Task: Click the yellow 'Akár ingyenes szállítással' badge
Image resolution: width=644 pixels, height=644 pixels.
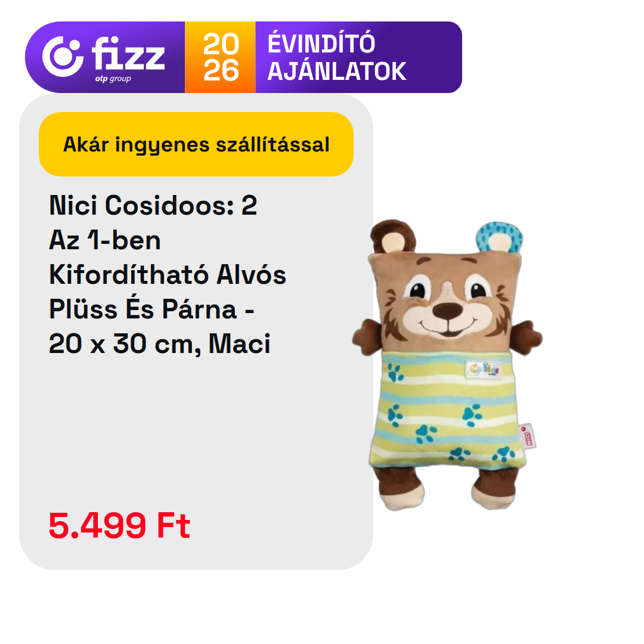Action: click(x=196, y=144)
